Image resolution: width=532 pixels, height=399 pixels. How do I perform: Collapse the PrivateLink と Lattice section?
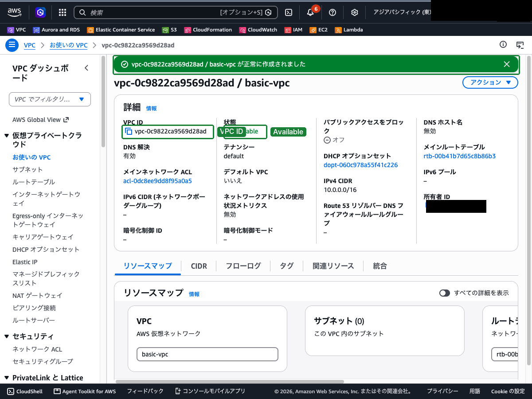point(6,378)
